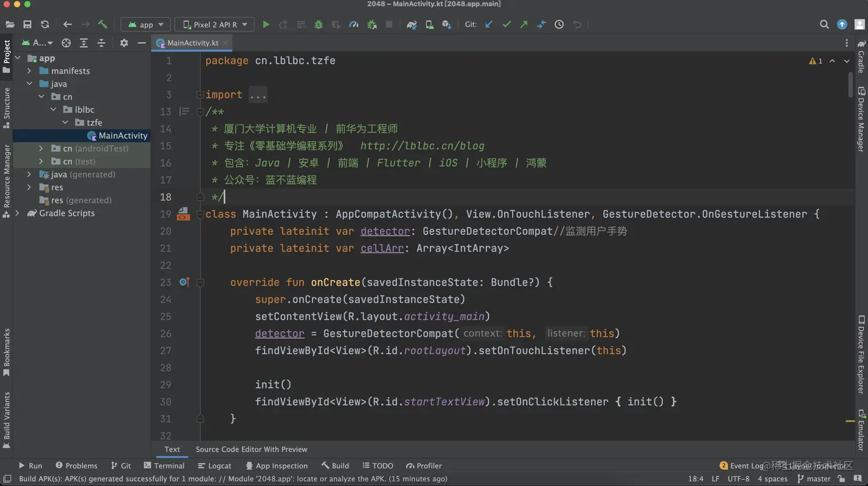Switch to Source Code Editor With Preview tab

tap(251, 449)
